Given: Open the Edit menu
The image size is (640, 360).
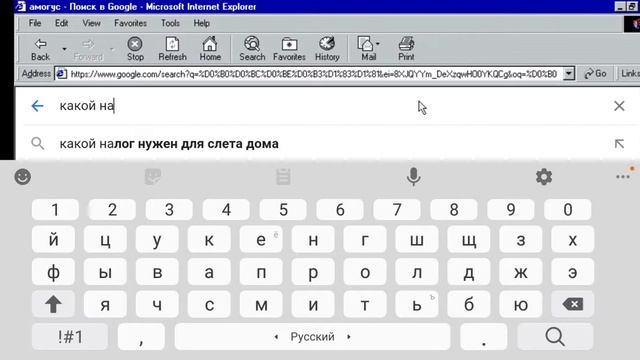Looking at the screenshot, I should coord(62,23).
